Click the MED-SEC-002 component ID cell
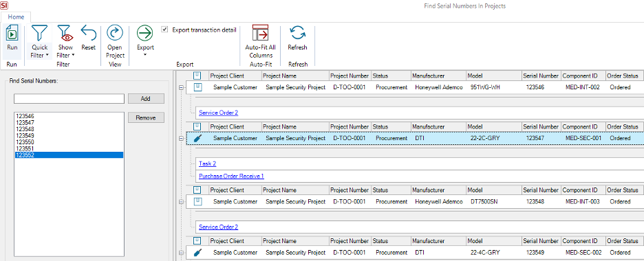The width and height of the screenshot is (644, 261). point(583,253)
